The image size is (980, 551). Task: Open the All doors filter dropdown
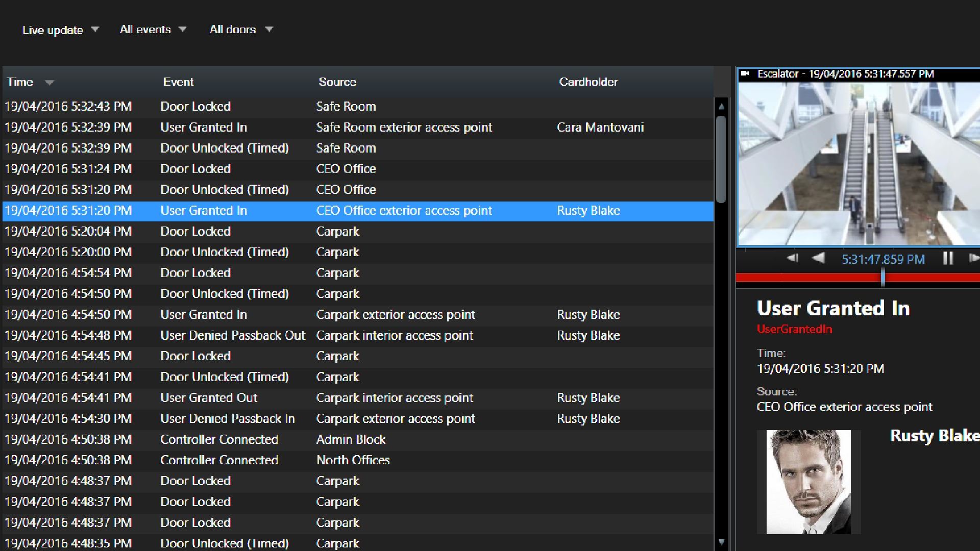coord(241,30)
